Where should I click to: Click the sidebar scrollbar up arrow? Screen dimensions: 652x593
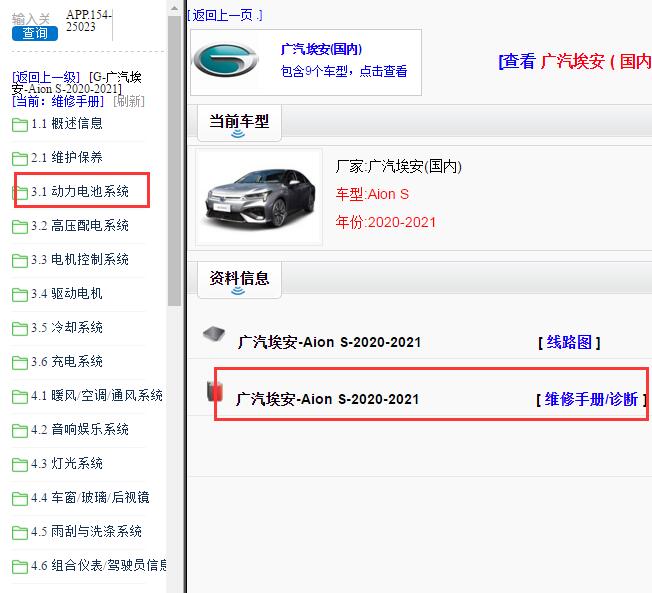click(x=174, y=8)
